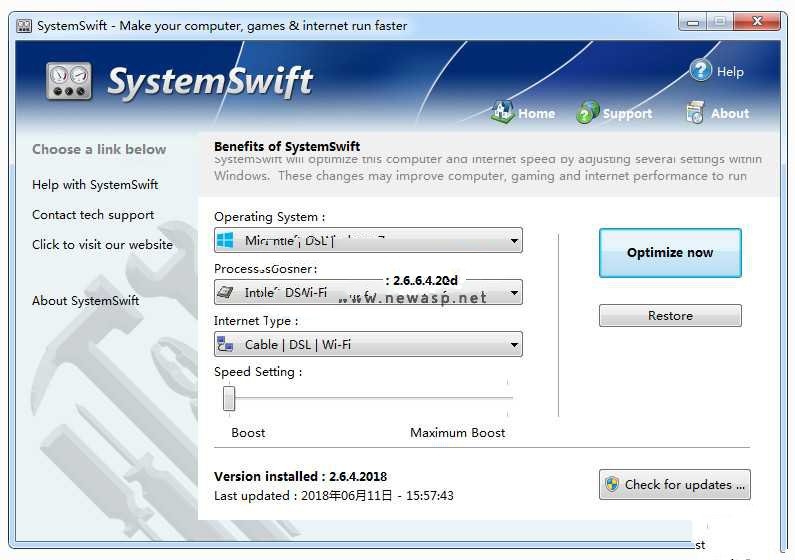Click the network icon beside Cable | DSL | Wi-Fi
The image size is (795, 560).
225,344
